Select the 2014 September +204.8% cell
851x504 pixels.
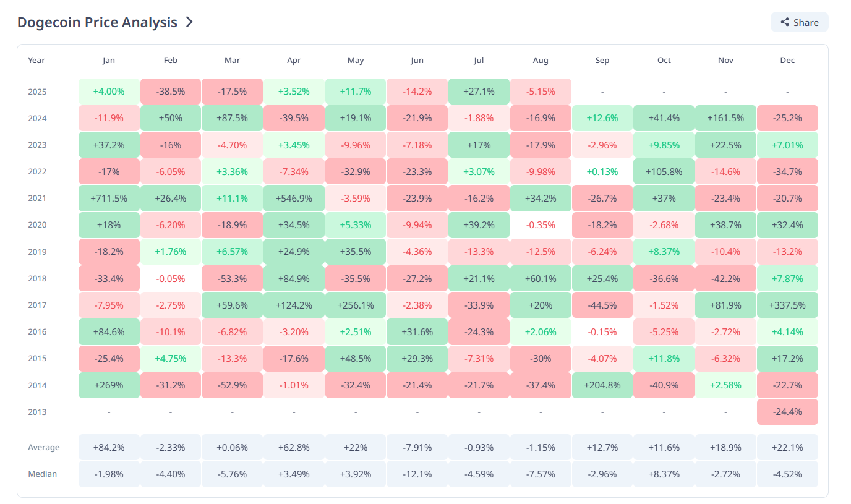point(602,385)
